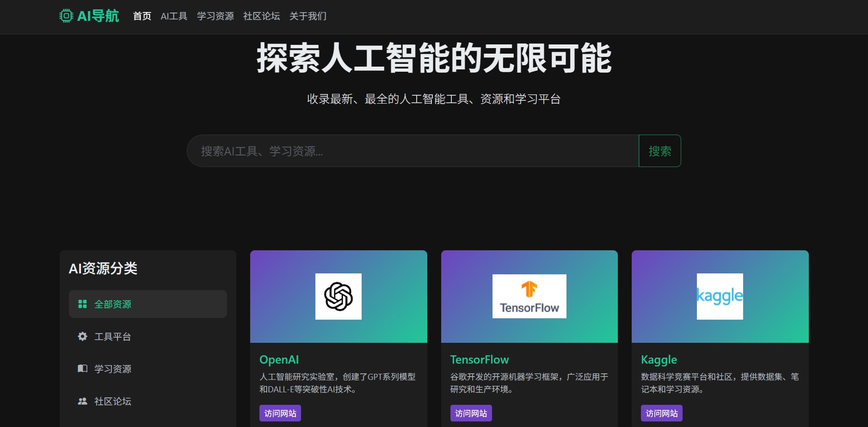Click 访问网站 button under Kaggle

[x=661, y=413]
